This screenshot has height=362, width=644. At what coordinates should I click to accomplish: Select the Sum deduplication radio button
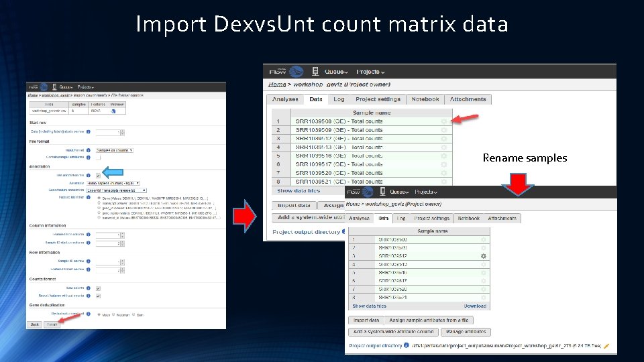(133, 315)
